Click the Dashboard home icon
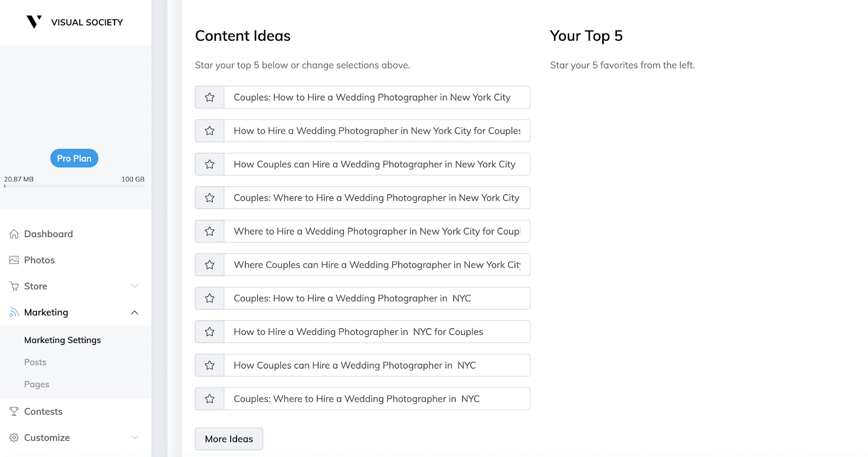This screenshot has height=457, width=868. (14, 234)
